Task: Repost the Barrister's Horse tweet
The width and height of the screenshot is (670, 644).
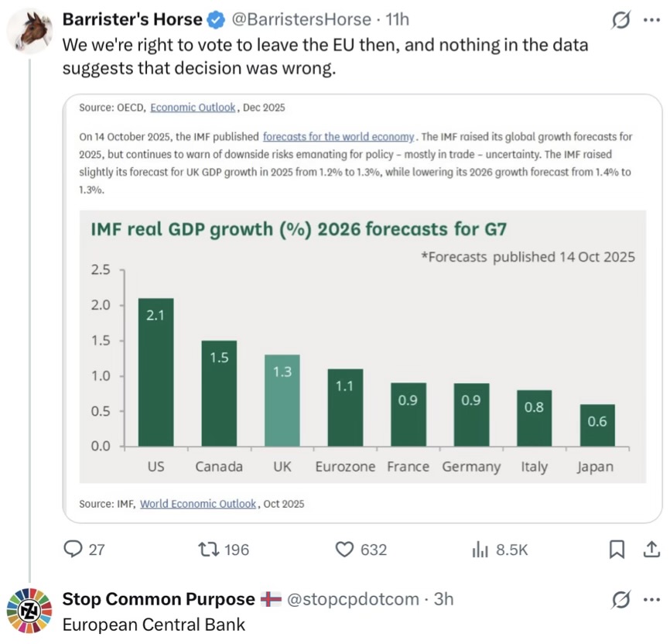Action: click(x=207, y=550)
